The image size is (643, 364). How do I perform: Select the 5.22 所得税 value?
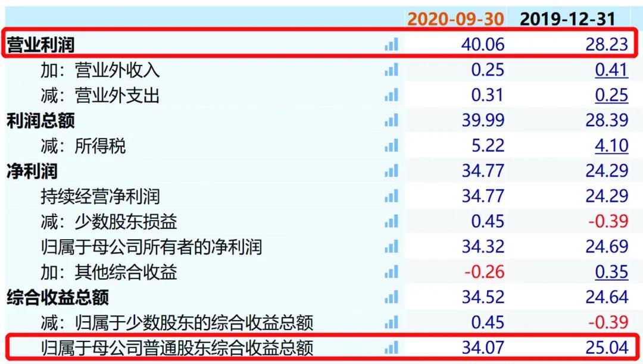pos(487,146)
